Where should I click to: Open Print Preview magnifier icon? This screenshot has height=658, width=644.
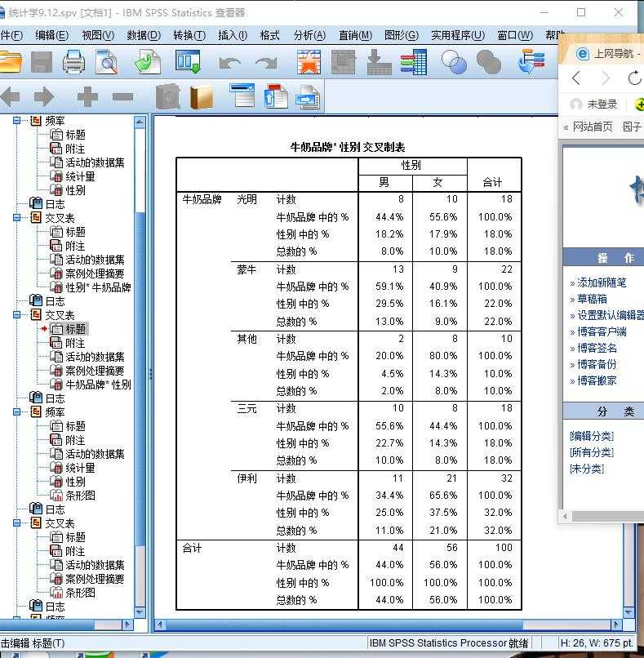[107, 62]
